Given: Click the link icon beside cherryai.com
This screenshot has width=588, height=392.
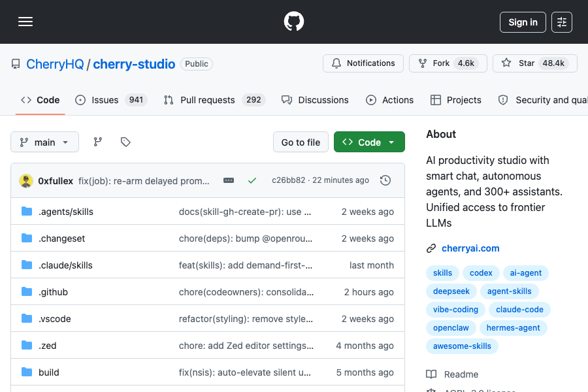Looking at the screenshot, I should click(x=431, y=248).
